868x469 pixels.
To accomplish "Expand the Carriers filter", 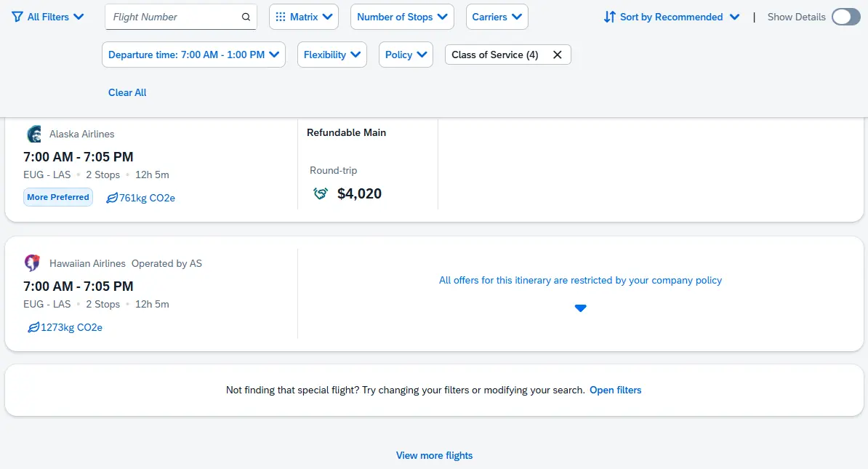I will pos(497,17).
